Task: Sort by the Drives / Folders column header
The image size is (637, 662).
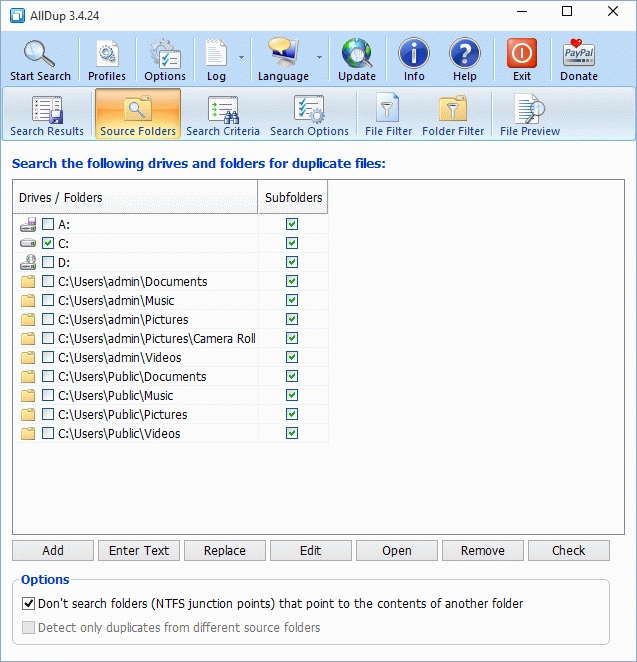Action: tap(135, 197)
